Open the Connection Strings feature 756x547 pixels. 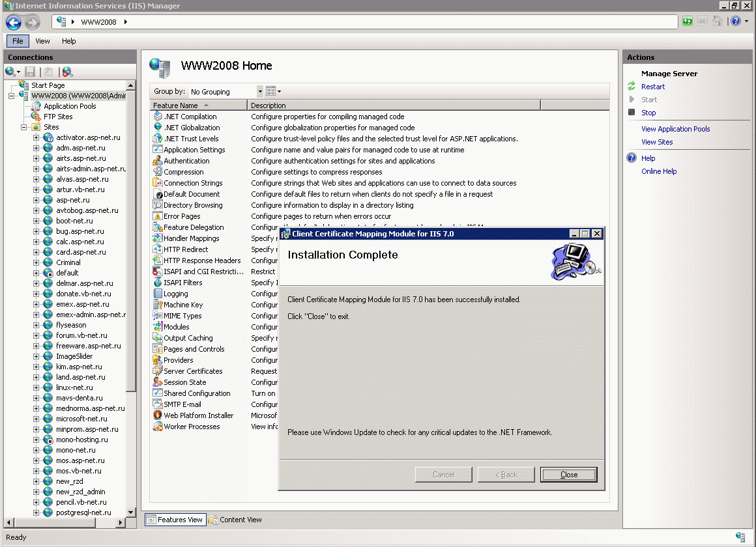(x=193, y=182)
